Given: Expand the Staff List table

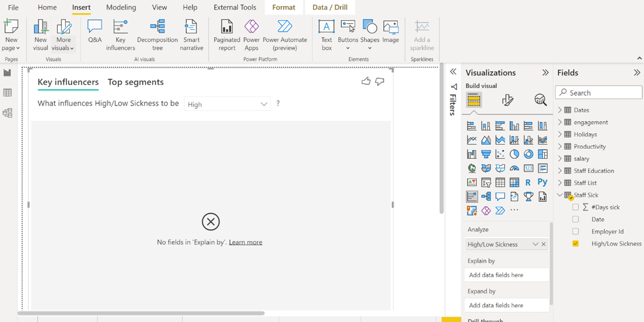Looking at the screenshot, I should click(560, 183).
